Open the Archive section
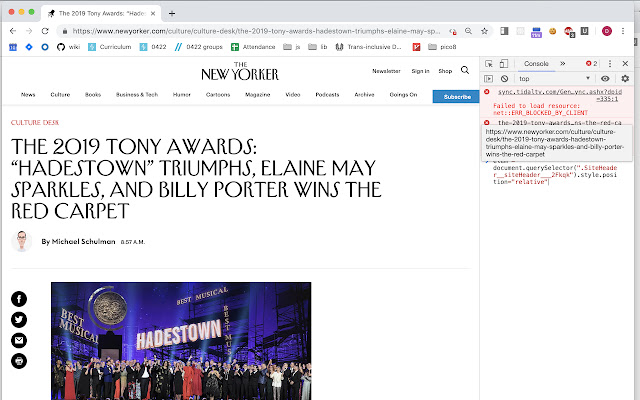640x400 pixels. point(364,95)
